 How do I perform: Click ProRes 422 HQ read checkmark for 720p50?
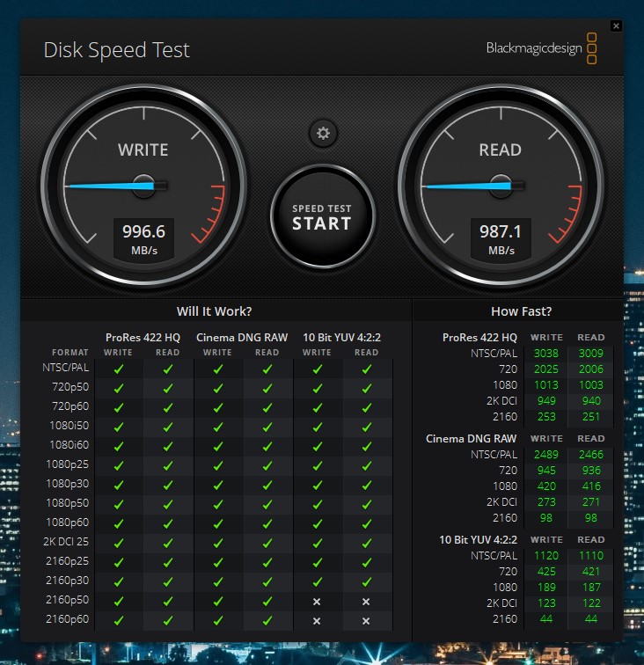(168, 388)
